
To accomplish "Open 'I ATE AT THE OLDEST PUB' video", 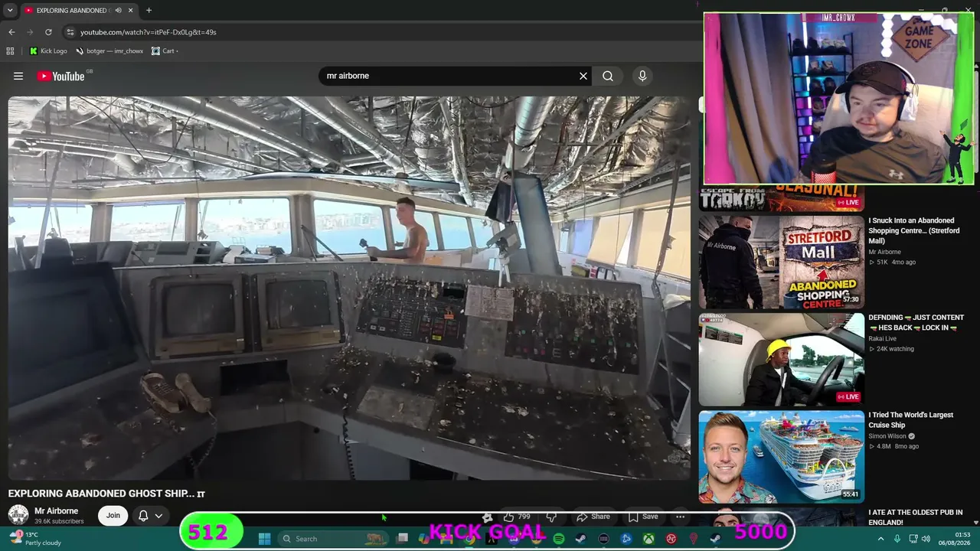I will (915, 517).
